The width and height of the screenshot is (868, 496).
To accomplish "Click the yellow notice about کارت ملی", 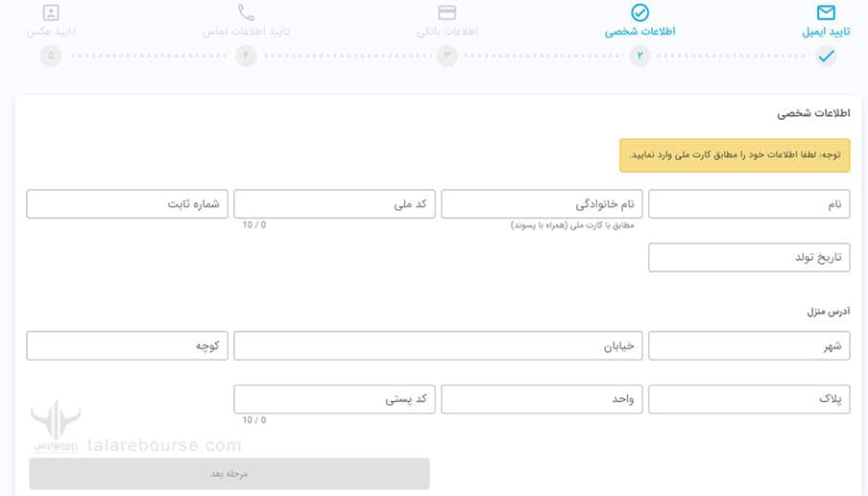I will click(x=735, y=155).
